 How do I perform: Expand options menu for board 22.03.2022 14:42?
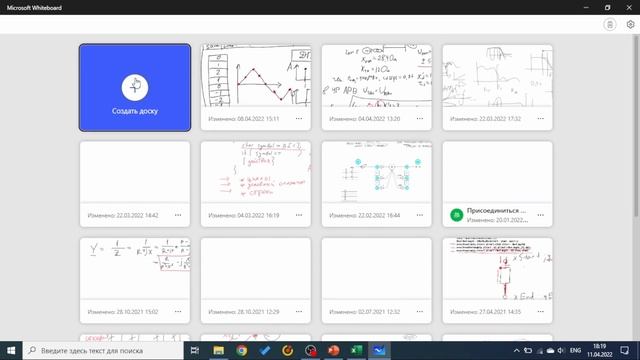pos(178,215)
